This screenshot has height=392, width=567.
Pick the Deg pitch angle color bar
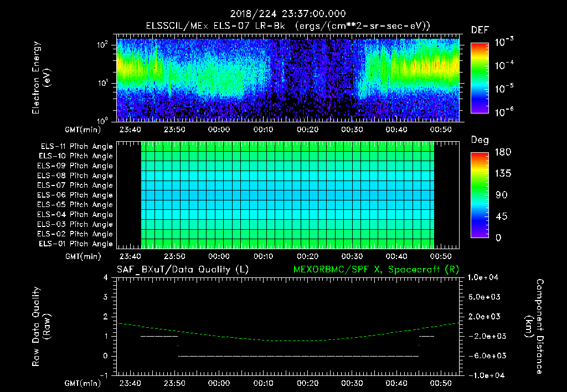pos(480,195)
